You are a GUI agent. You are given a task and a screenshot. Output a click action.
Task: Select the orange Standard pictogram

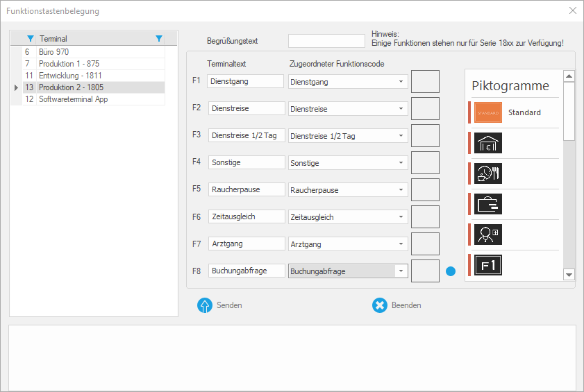click(489, 112)
